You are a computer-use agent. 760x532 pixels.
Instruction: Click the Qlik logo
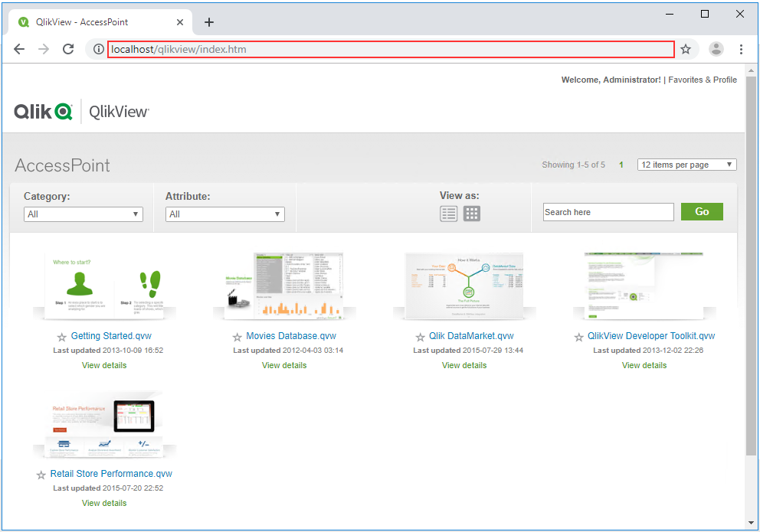tap(44, 110)
